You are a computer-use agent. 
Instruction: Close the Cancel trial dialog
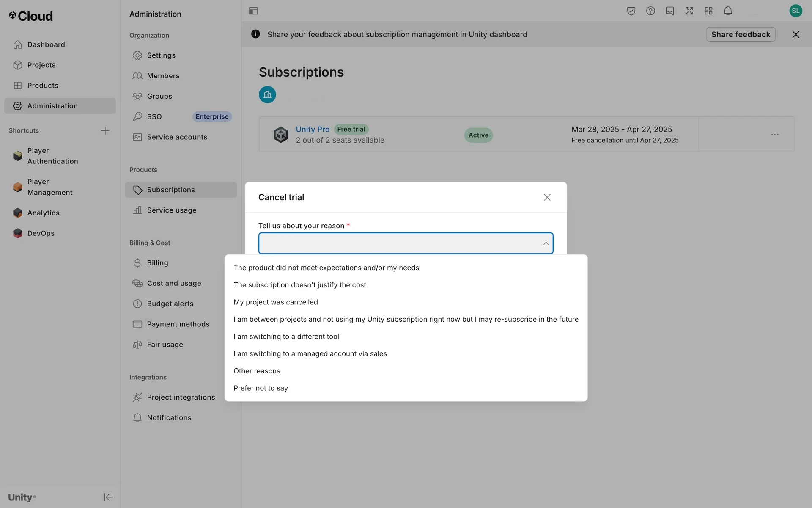pos(547,197)
